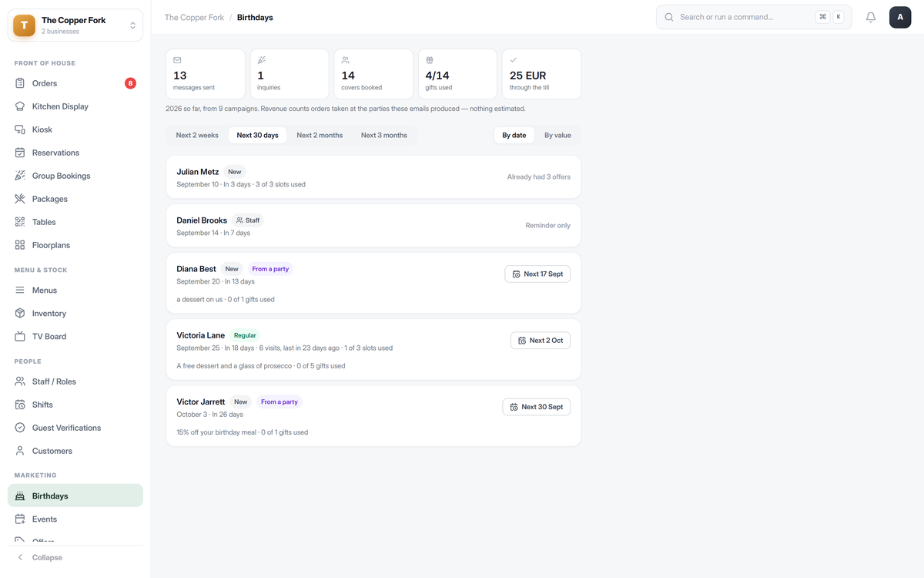Screen dimensions: 924x578
Task: Open notifications bell icon
Action: (x=871, y=17)
